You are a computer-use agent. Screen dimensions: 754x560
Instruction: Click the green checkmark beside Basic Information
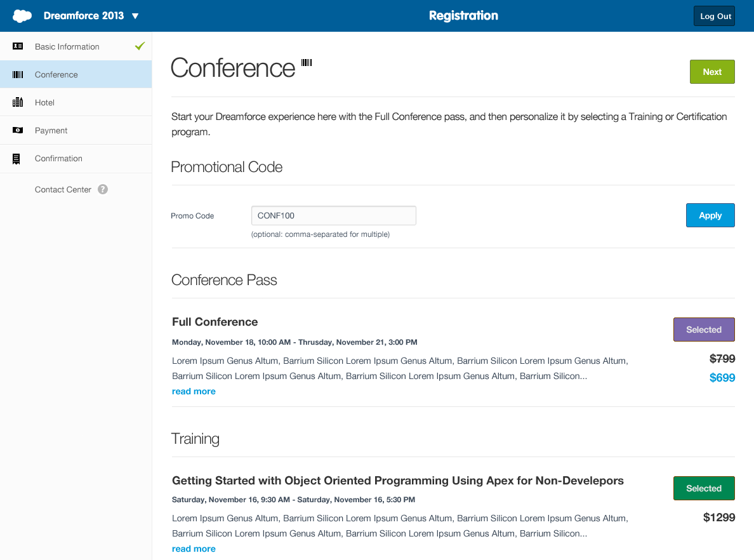(x=140, y=46)
